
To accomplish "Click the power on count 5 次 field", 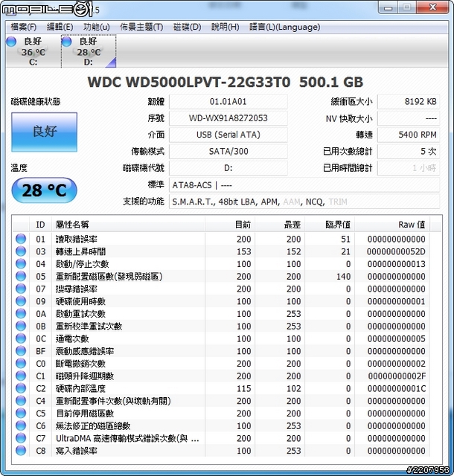I will (409, 151).
